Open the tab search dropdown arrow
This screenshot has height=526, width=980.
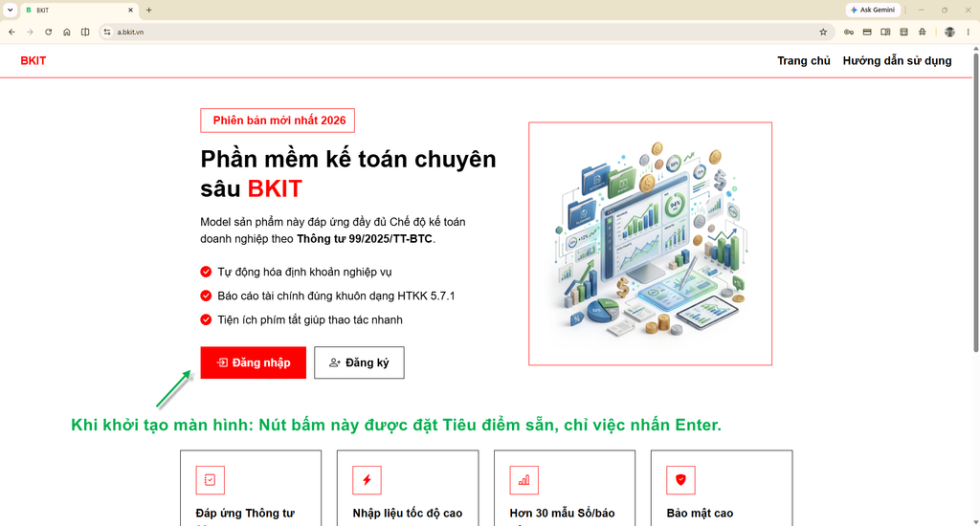tap(10, 10)
